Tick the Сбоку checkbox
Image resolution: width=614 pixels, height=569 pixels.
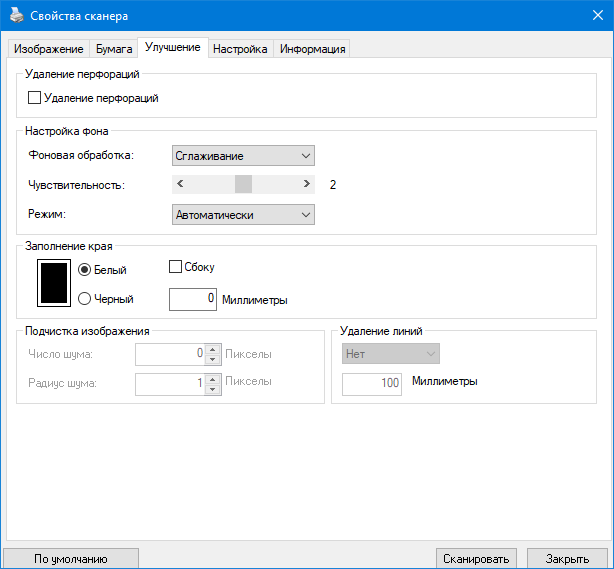175,267
